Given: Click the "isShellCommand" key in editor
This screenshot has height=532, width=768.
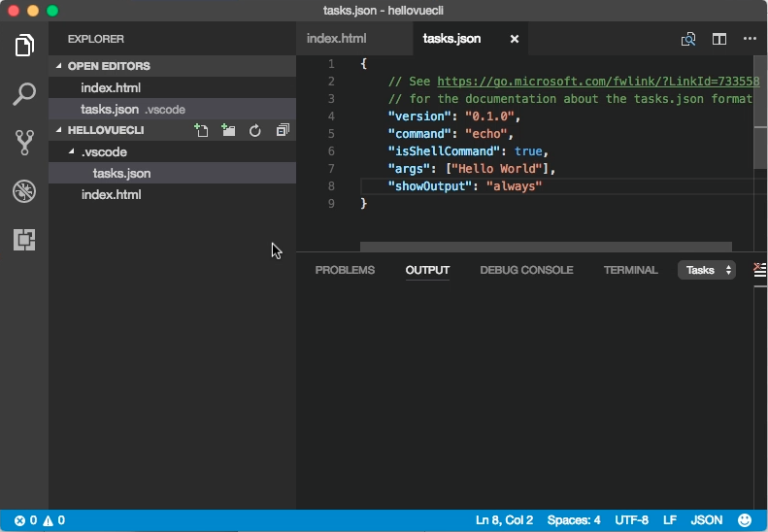Looking at the screenshot, I should [x=445, y=150].
